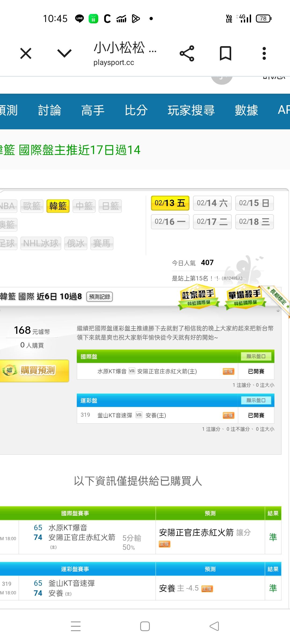The width and height of the screenshot is (290, 644).
Task: Tap the 單場殺手 badge icon
Action: [x=245, y=297]
